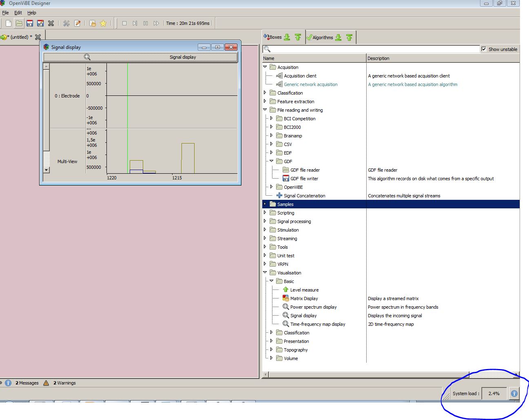Click channel list scroll-down arrow in Signal display
The height and width of the screenshot is (420, 529).
[x=46, y=170]
